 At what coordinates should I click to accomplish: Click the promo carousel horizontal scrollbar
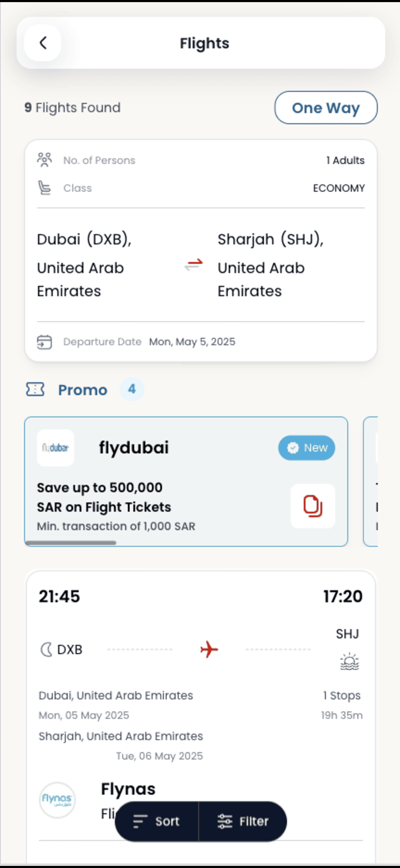[x=71, y=542]
